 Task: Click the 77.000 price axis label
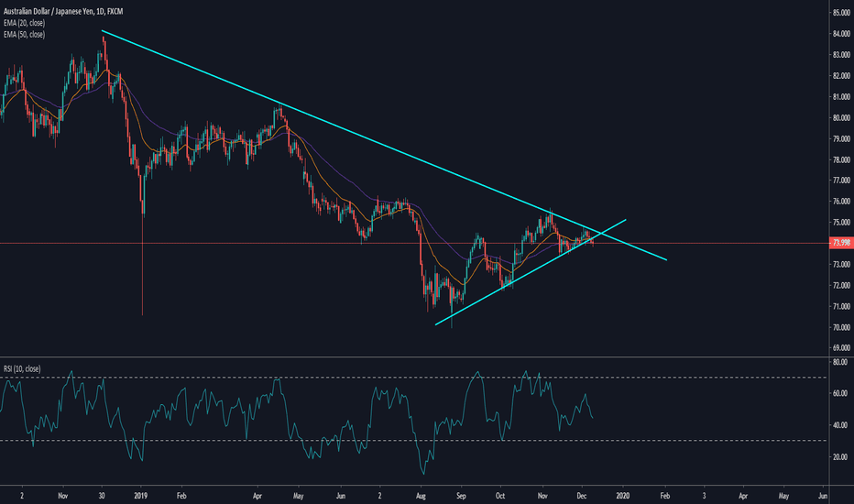click(x=841, y=181)
